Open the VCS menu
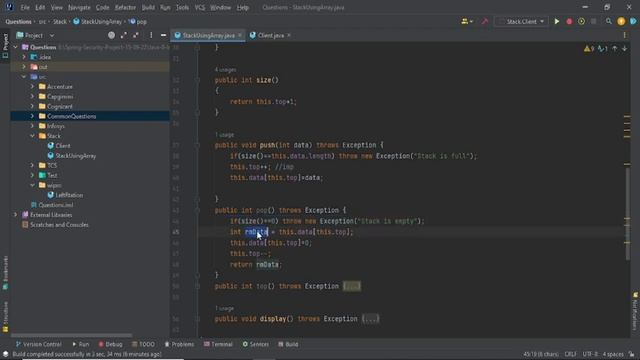Image resolution: width=640 pixels, height=360 pixels. click(200, 7)
